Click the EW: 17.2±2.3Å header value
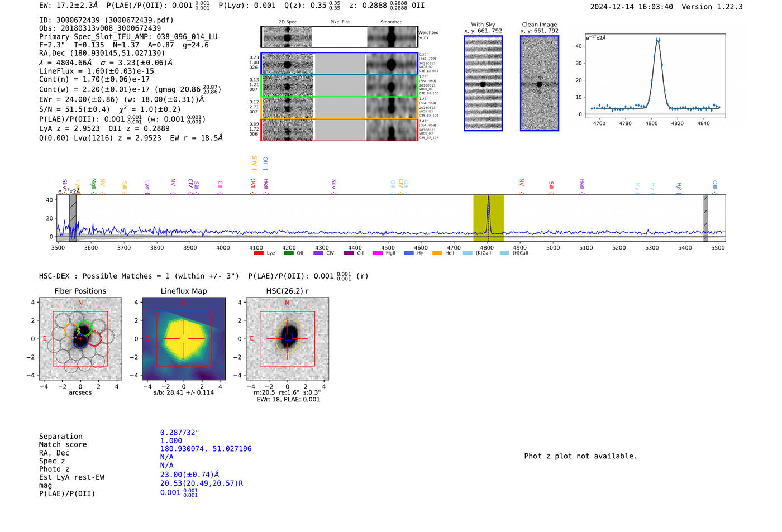Image resolution: width=782 pixels, height=532 pixels. coord(69,6)
